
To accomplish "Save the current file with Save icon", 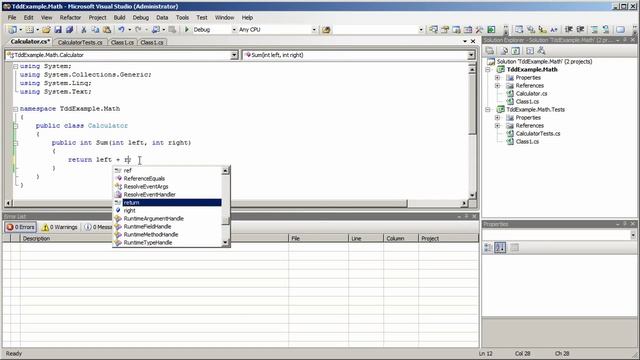I will click(x=58, y=29).
